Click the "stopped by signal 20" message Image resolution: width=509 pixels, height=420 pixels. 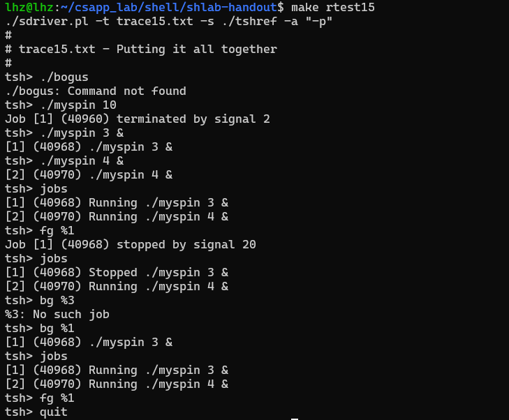pos(182,244)
